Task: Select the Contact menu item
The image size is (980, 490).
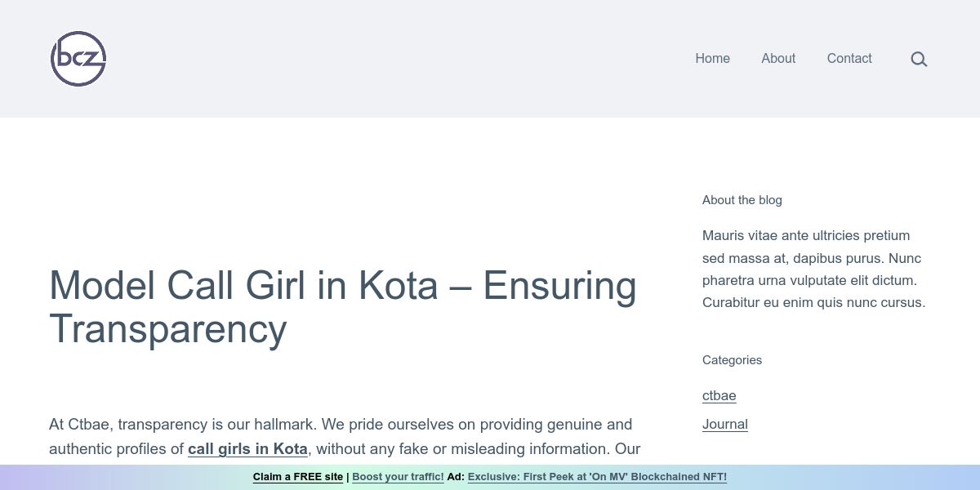Action: (849, 59)
